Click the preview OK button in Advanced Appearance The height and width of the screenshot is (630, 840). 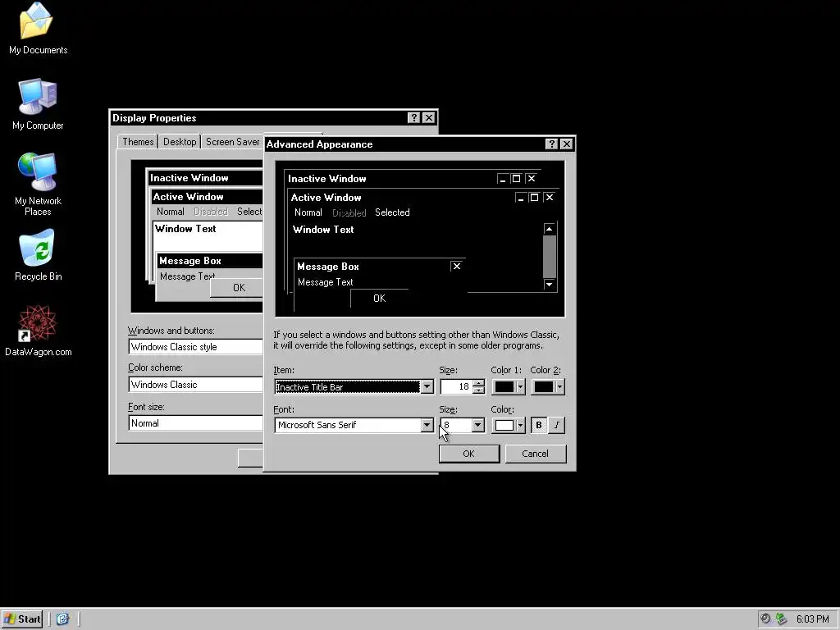tap(379, 299)
